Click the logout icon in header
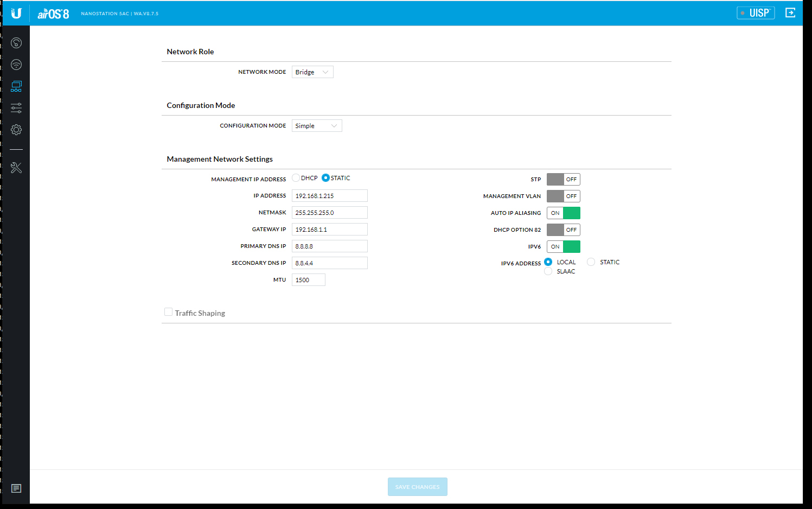The width and height of the screenshot is (812, 509). click(x=790, y=12)
